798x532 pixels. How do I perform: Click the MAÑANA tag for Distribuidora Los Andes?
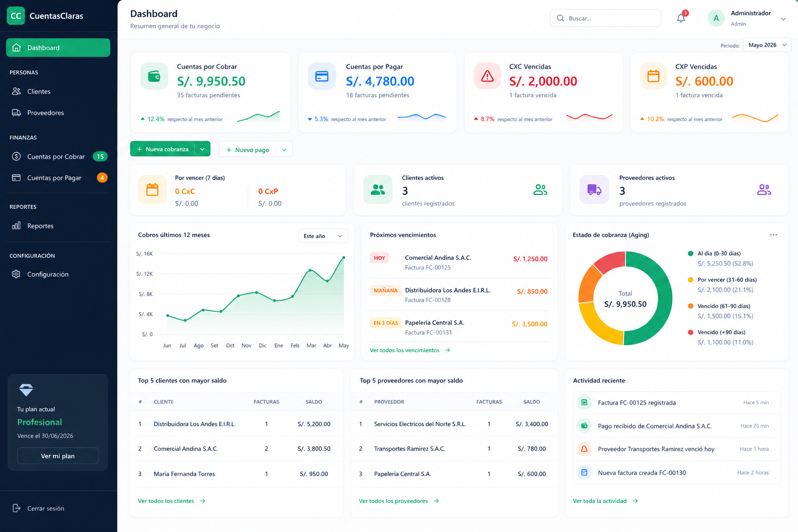tap(385, 290)
